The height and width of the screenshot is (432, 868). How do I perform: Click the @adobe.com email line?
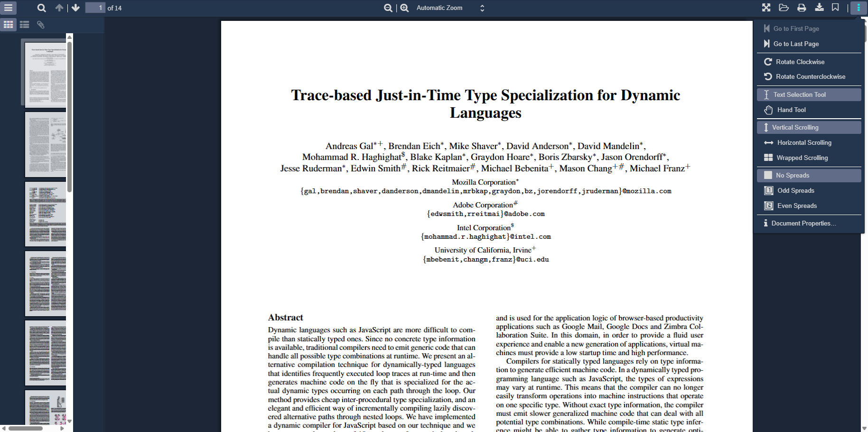(485, 214)
